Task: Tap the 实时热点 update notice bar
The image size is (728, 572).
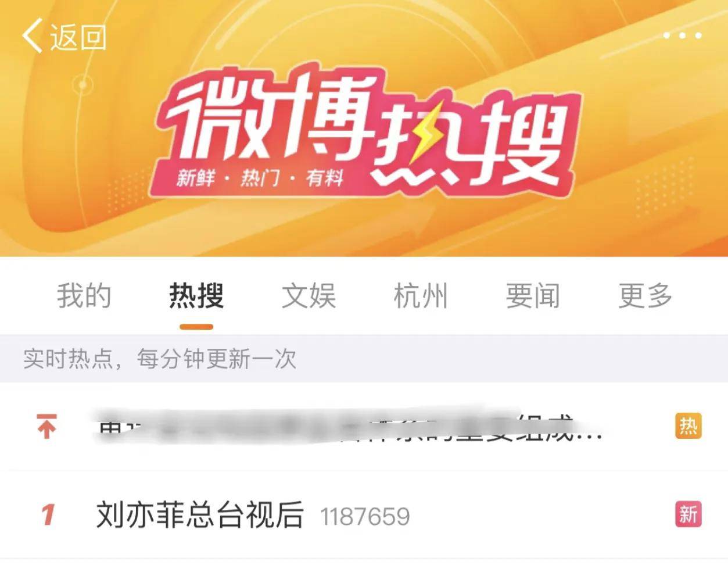Action: pos(364,359)
